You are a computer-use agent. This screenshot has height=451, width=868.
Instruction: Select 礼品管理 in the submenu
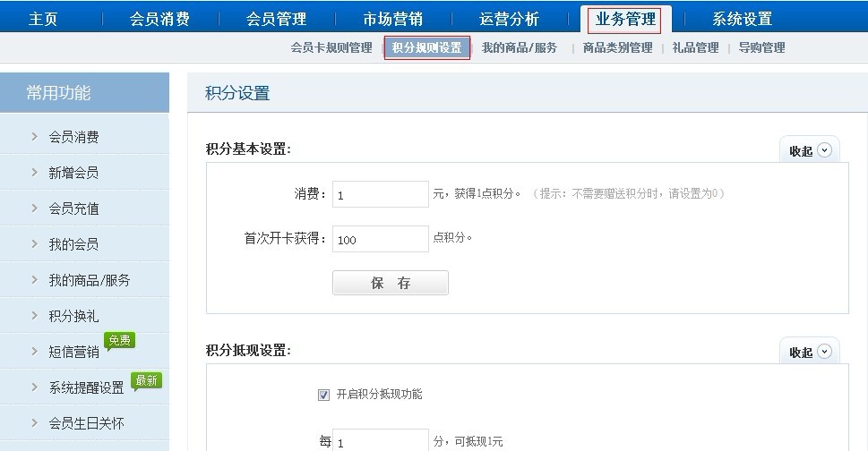(695, 48)
